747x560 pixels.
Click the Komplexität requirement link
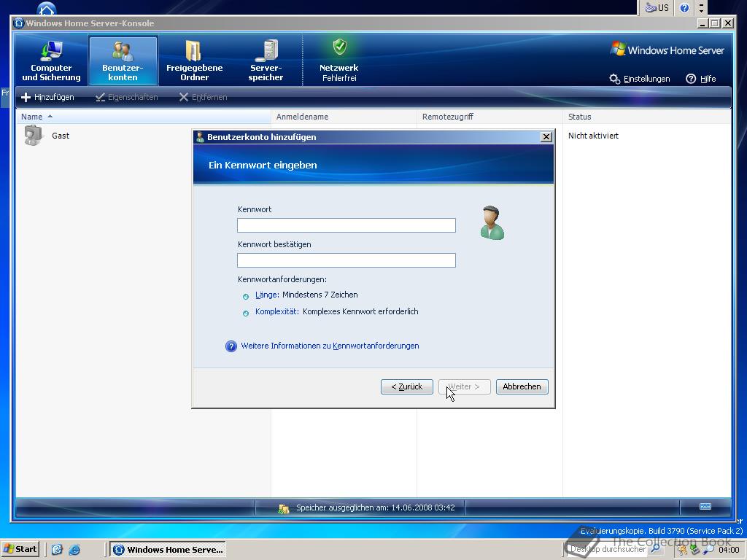[277, 311]
